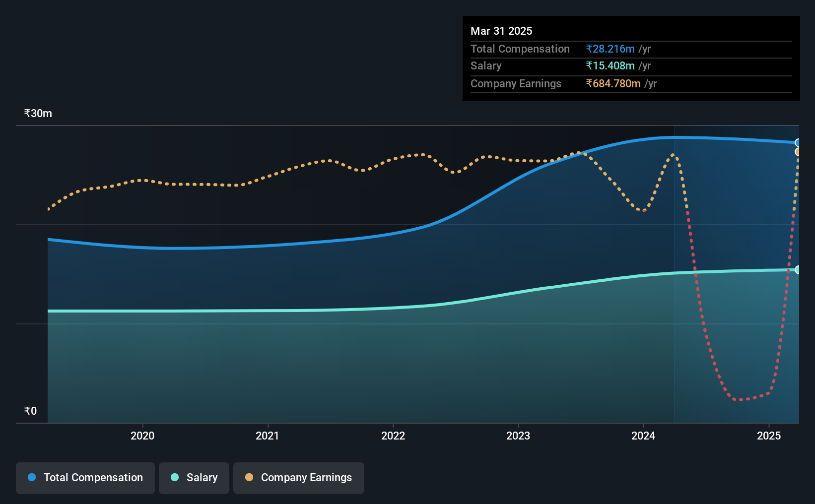The height and width of the screenshot is (504, 815).
Task: Click the blue Total Compensation legend dot
Action: click(32, 477)
